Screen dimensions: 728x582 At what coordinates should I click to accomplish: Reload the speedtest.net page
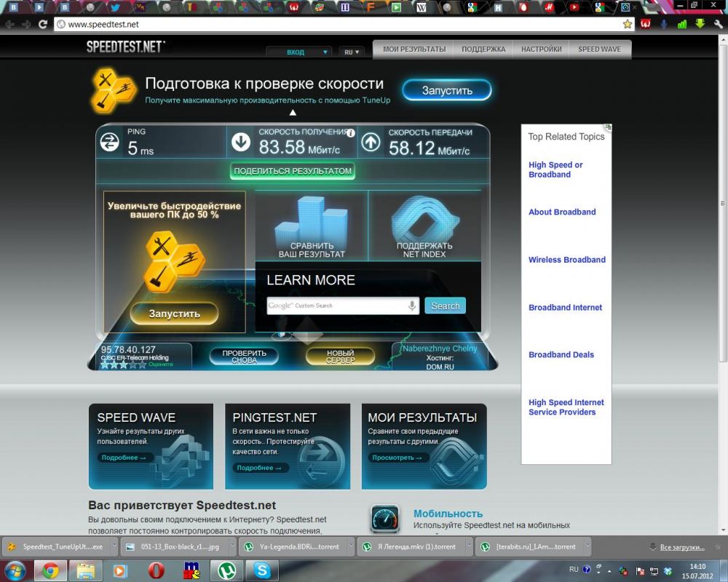(x=43, y=24)
